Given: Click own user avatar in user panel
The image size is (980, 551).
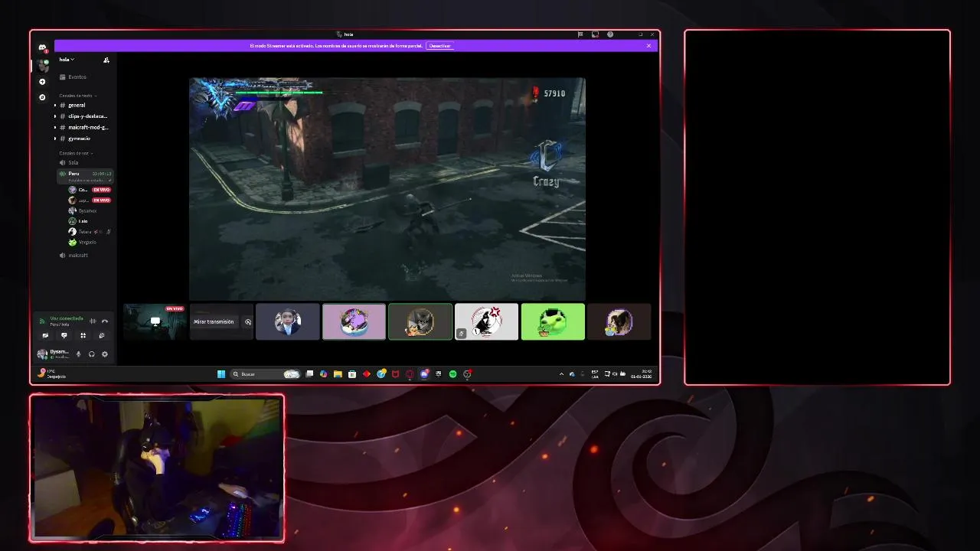Looking at the screenshot, I should point(42,354).
